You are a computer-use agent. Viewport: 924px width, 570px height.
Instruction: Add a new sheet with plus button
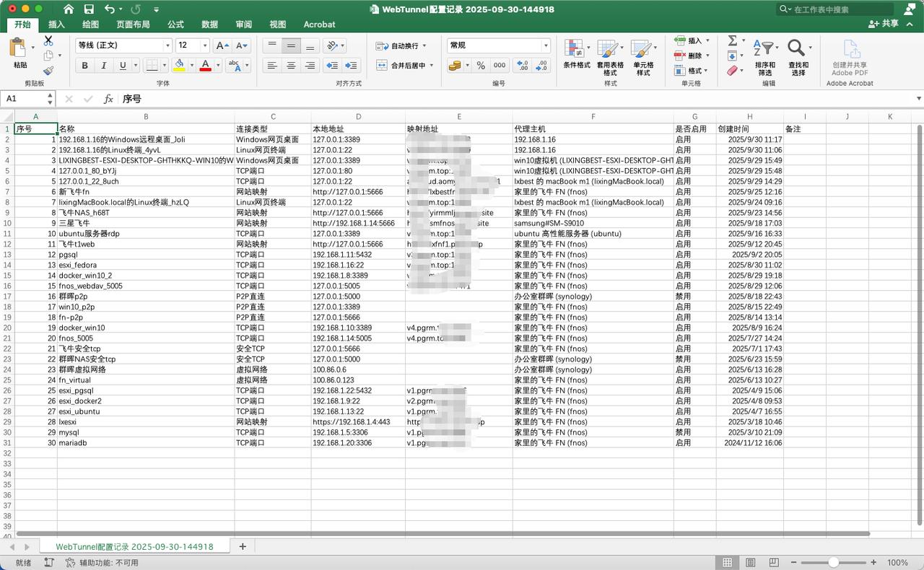tap(243, 546)
